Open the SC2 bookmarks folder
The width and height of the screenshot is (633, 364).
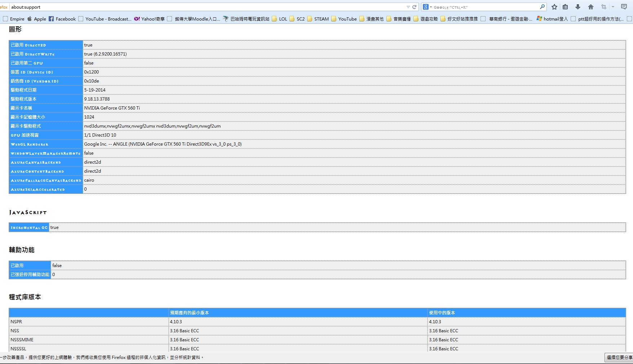[x=297, y=19]
